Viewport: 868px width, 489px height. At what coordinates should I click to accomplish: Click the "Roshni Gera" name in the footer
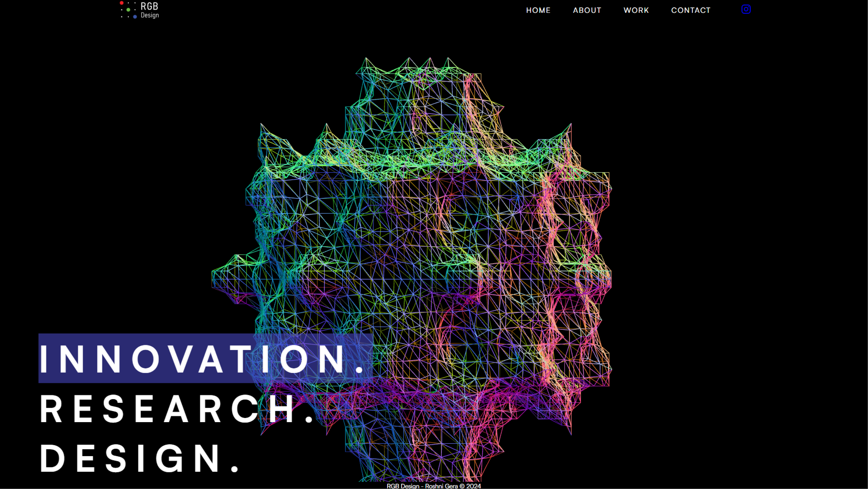(441, 486)
